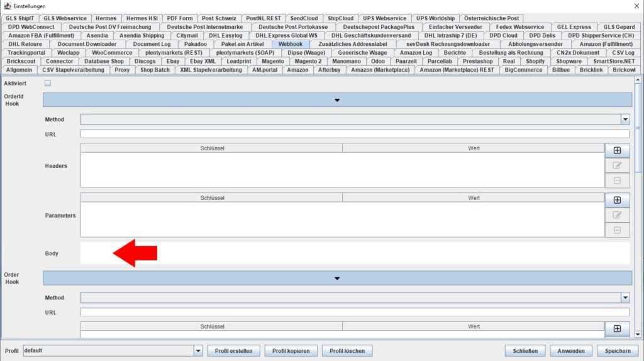Open the Amazon Log tab

click(416, 53)
